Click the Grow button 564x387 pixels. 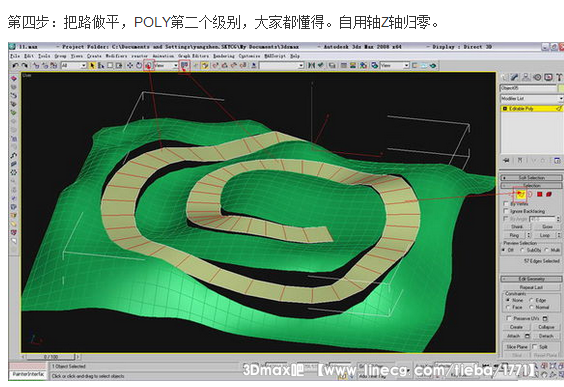(547, 227)
